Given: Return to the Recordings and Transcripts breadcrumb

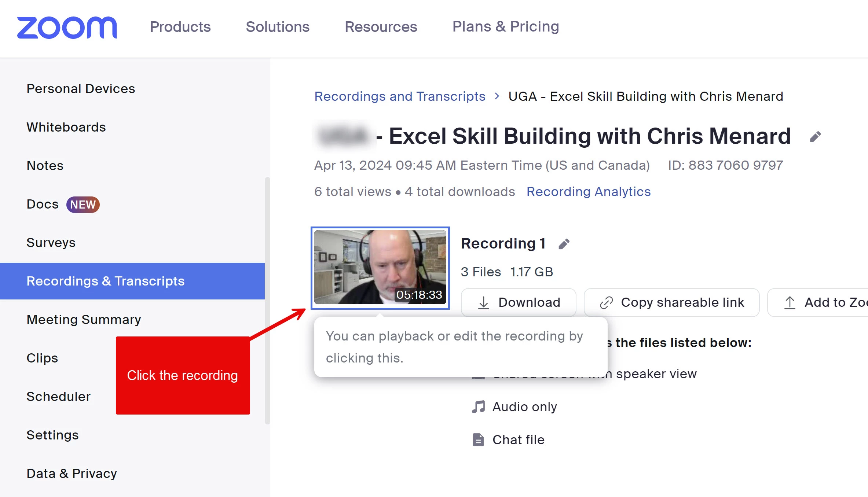Looking at the screenshot, I should pyautogui.click(x=400, y=96).
